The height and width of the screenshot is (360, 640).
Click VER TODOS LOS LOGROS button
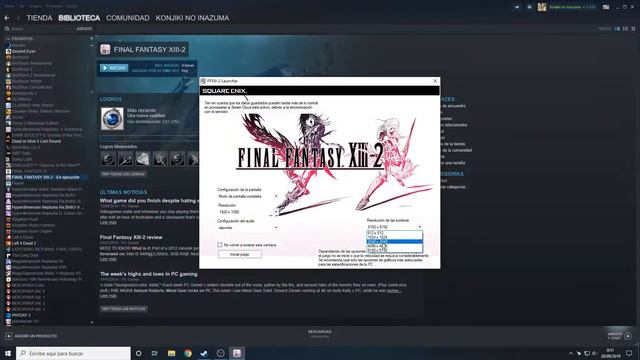point(123,174)
